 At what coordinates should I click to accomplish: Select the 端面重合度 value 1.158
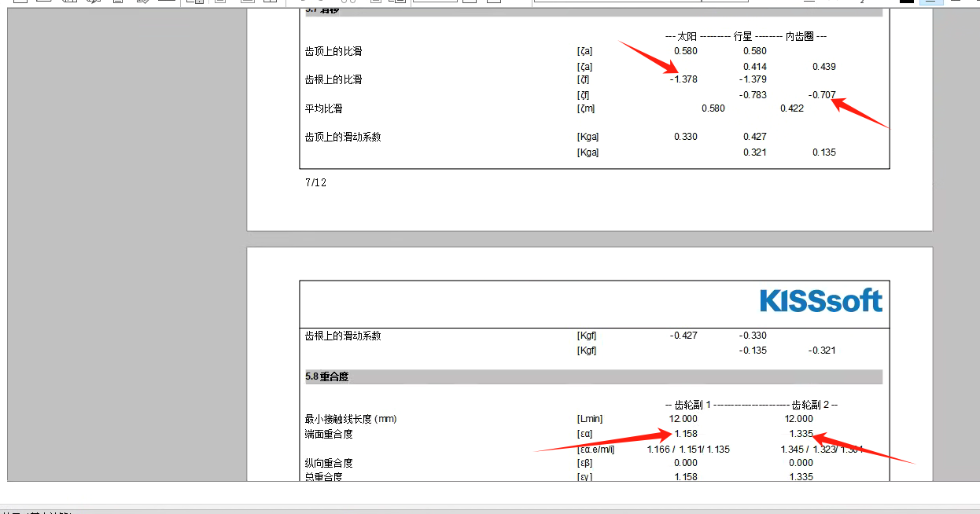coord(685,434)
